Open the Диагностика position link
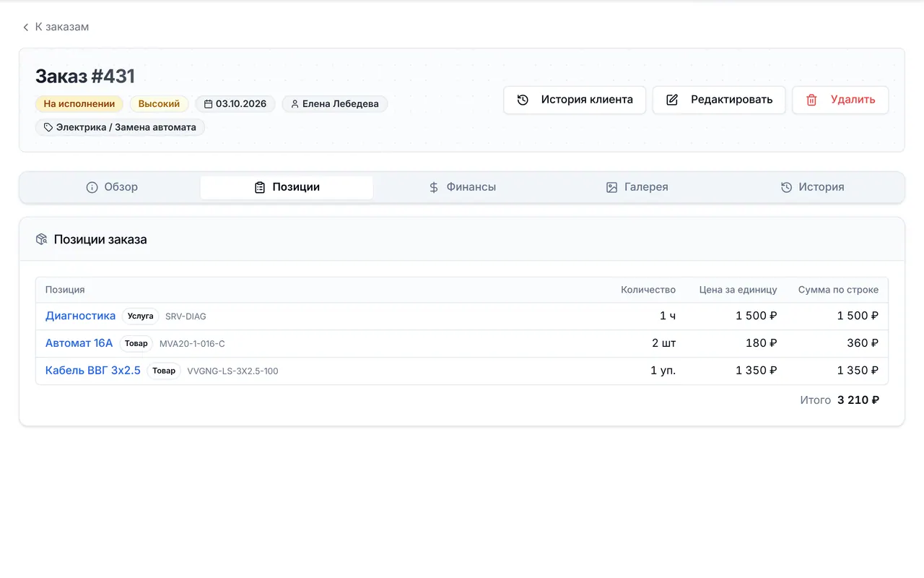This screenshot has height=578, width=924. (x=81, y=316)
